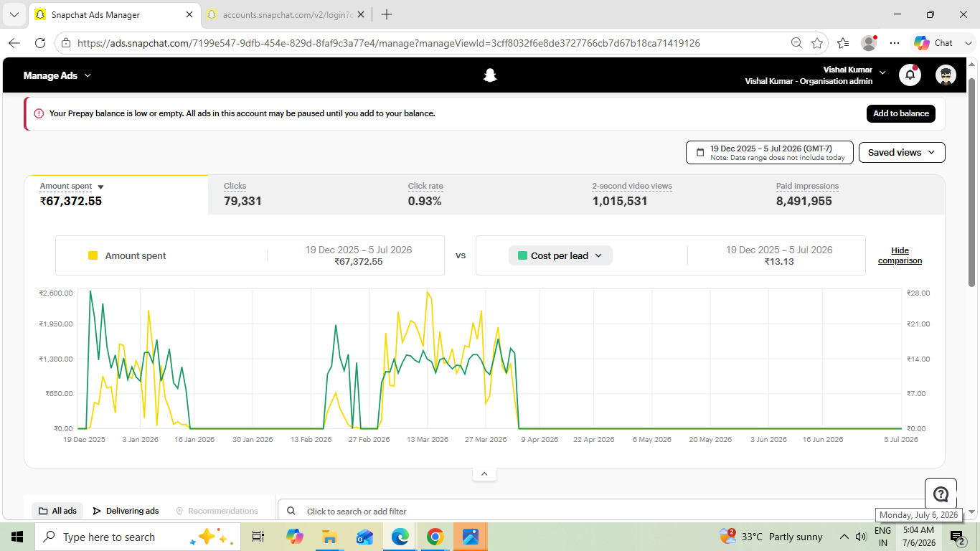The width and height of the screenshot is (980, 551).
Task: Open browser settings and more menu
Action: coord(895,43)
